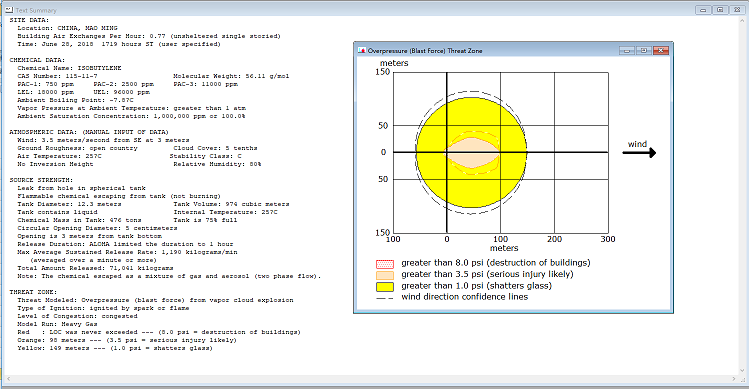Click 'Model Run: Heavy Gas' line
749x389 pixels.
pos(57,324)
